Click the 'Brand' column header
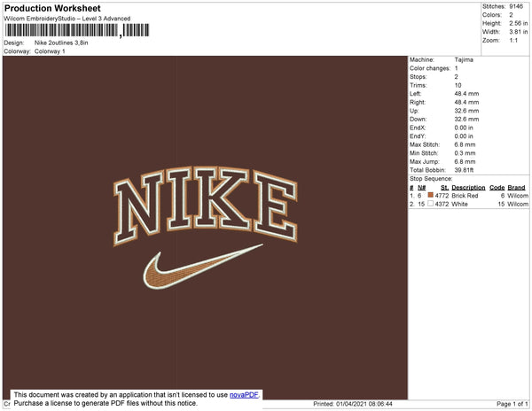The width and height of the screenshot is (532, 411). (516, 188)
